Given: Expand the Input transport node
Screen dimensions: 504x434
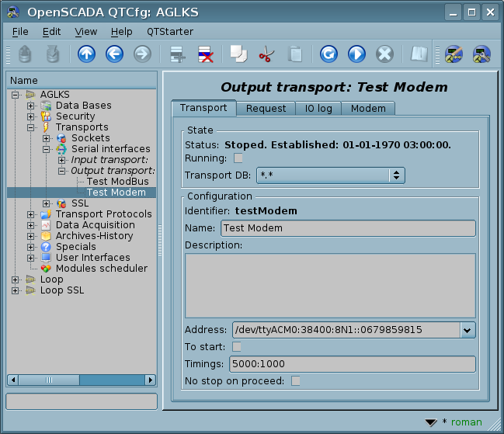Looking at the screenshot, I should point(61,160).
